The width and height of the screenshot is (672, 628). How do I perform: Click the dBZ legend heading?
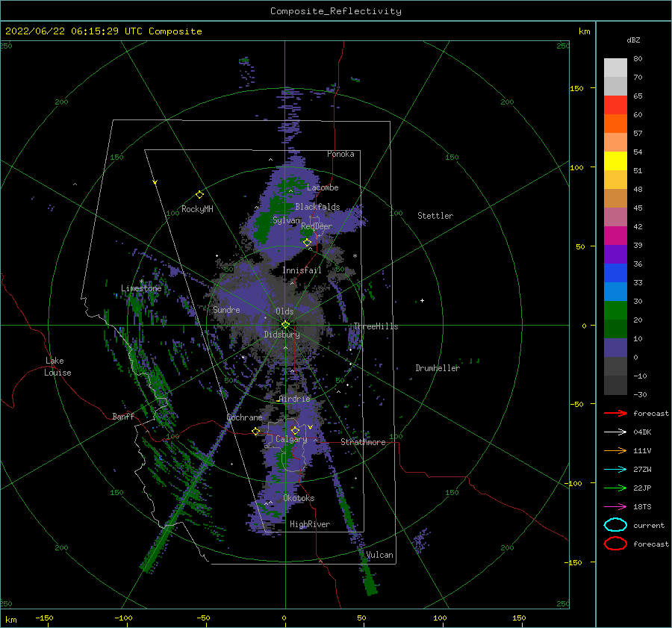click(633, 40)
